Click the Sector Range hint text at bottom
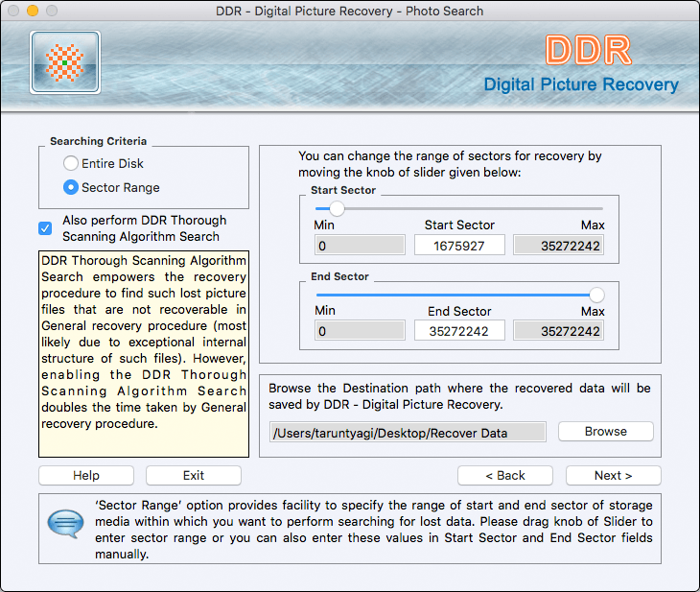 click(374, 530)
